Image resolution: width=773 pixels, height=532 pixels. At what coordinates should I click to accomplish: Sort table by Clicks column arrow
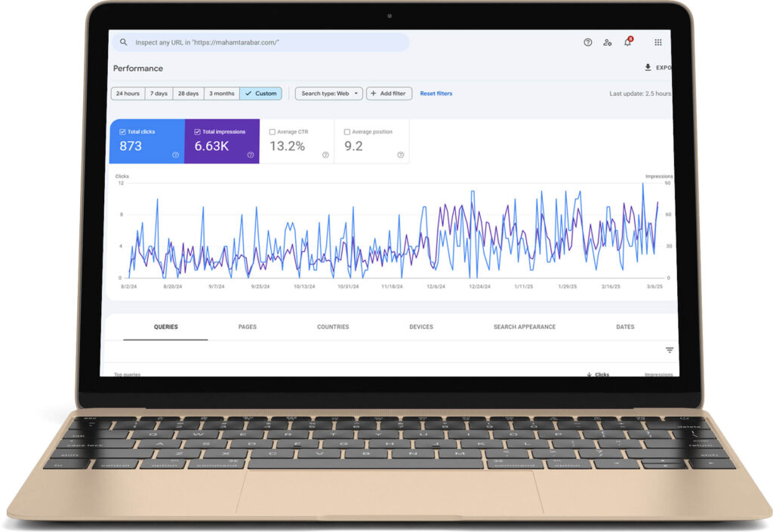click(x=589, y=374)
